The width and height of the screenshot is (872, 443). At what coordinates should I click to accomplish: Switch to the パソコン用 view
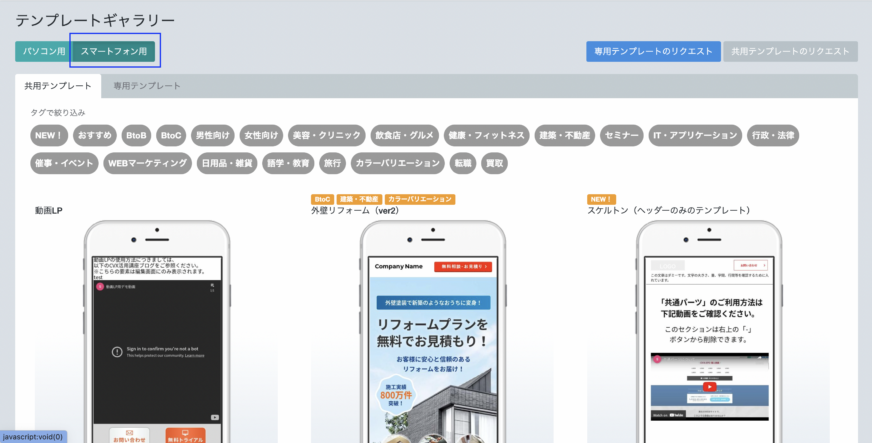[x=44, y=51]
